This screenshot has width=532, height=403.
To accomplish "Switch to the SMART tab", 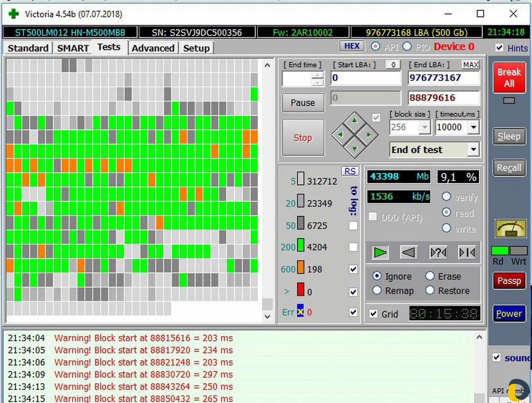I will click(x=73, y=48).
